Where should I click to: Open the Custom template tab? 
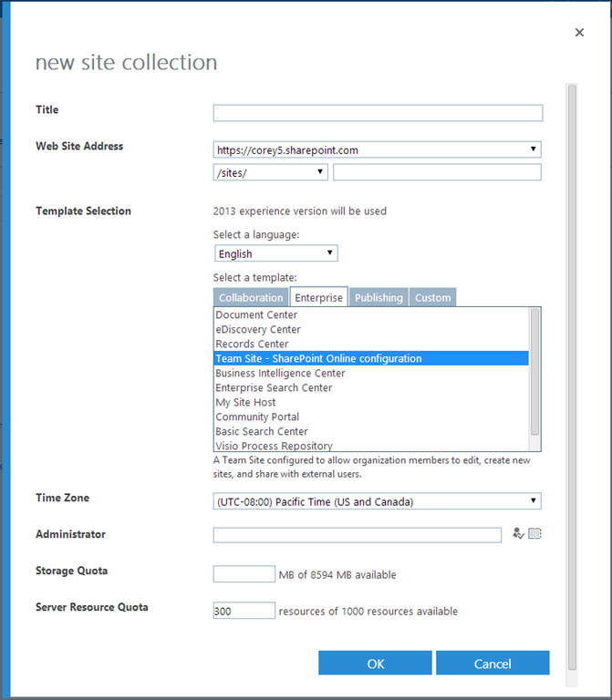point(433,297)
